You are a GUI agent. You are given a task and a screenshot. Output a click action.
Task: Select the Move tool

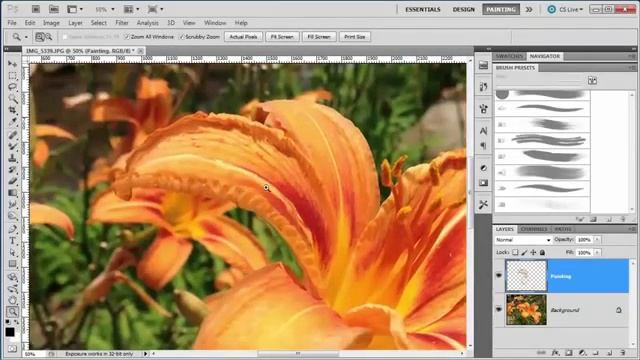13,64
